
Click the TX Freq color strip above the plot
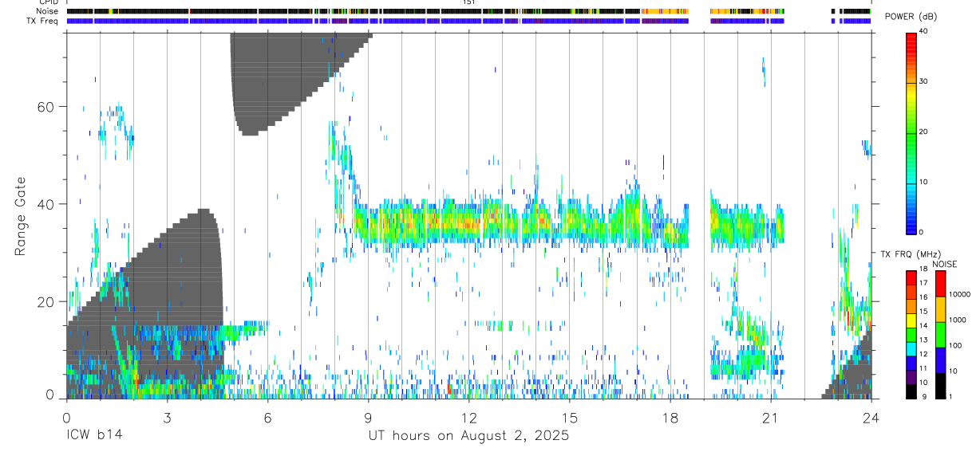[x=468, y=21]
